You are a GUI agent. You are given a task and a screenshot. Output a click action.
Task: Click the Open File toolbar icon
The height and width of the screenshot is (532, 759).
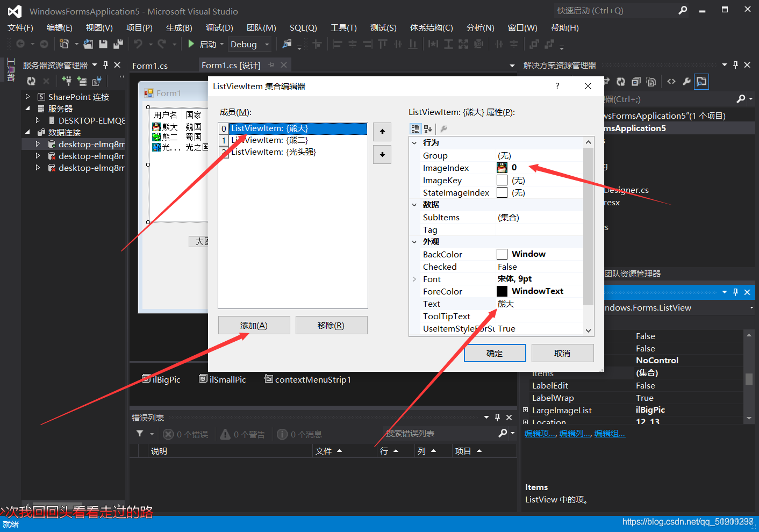(88, 44)
